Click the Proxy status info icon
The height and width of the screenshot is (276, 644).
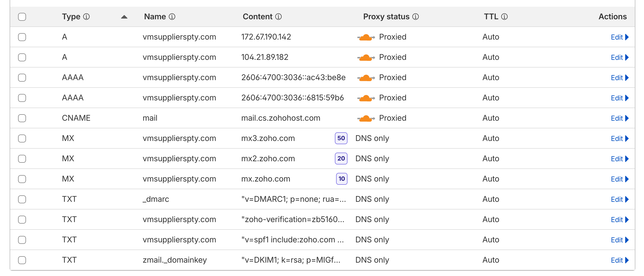coord(416,17)
